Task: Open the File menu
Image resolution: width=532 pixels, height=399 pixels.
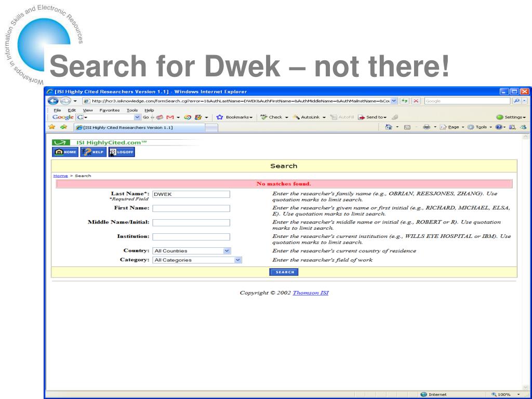Action: click(x=57, y=110)
